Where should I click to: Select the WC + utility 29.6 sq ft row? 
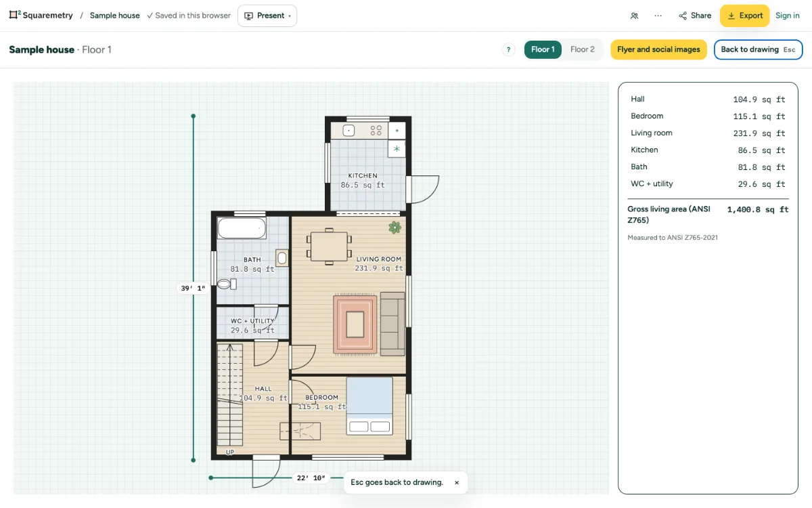tap(708, 184)
